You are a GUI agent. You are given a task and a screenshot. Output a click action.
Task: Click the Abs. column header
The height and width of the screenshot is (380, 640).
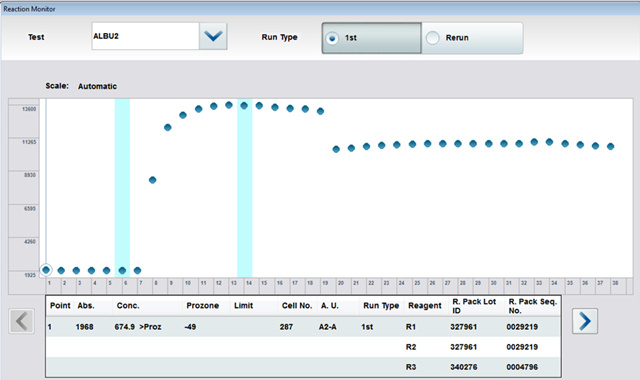tap(86, 306)
